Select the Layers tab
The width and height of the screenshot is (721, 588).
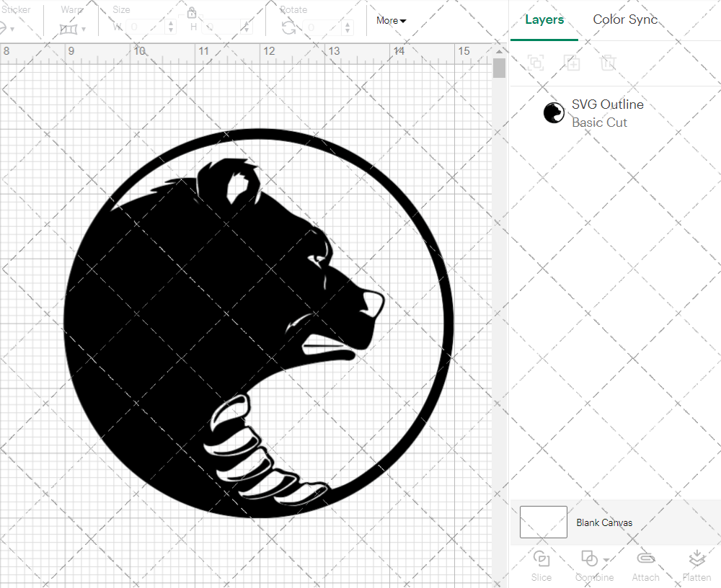click(x=544, y=19)
